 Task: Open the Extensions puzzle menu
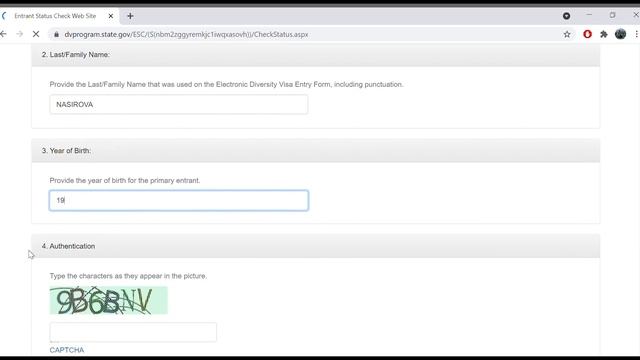pyautogui.click(x=604, y=34)
